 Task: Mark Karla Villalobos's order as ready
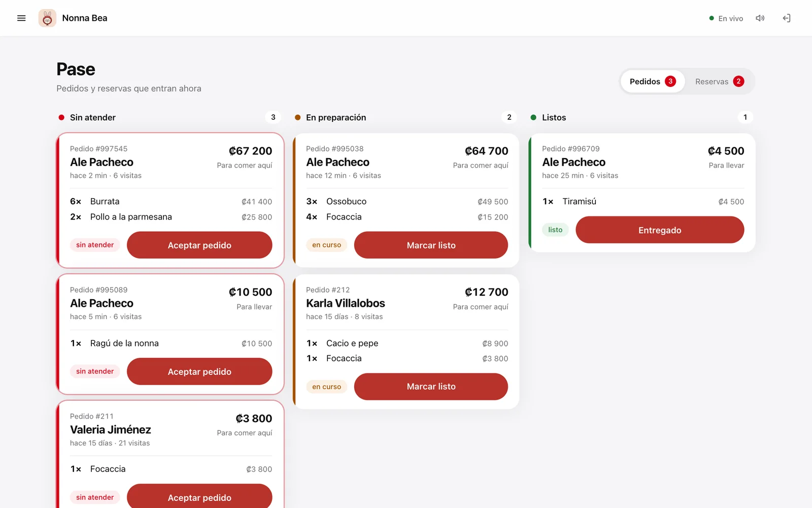(x=431, y=387)
